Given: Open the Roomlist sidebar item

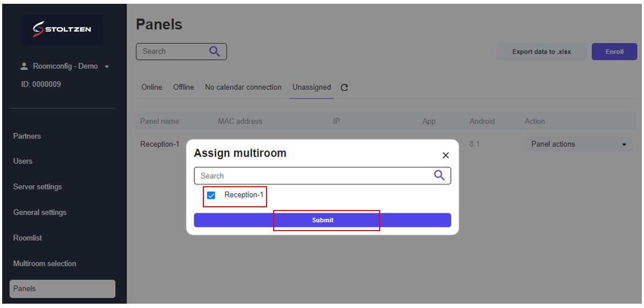Looking at the screenshot, I should pos(28,238).
